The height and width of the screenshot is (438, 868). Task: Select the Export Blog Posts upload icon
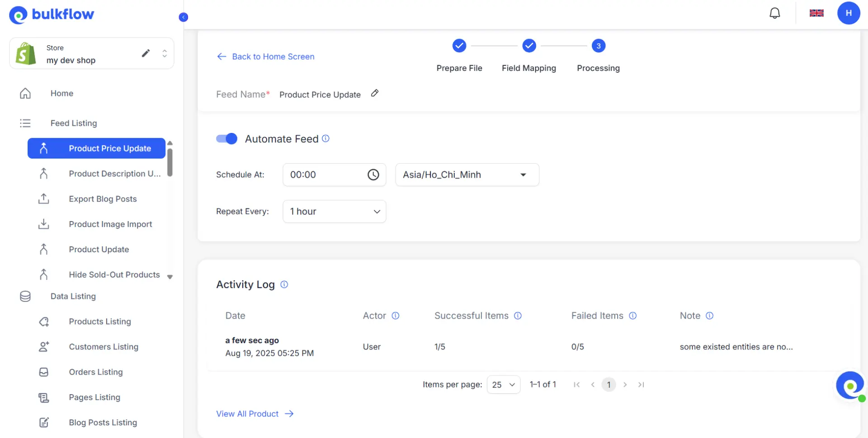pyautogui.click(x=43, y=199)
